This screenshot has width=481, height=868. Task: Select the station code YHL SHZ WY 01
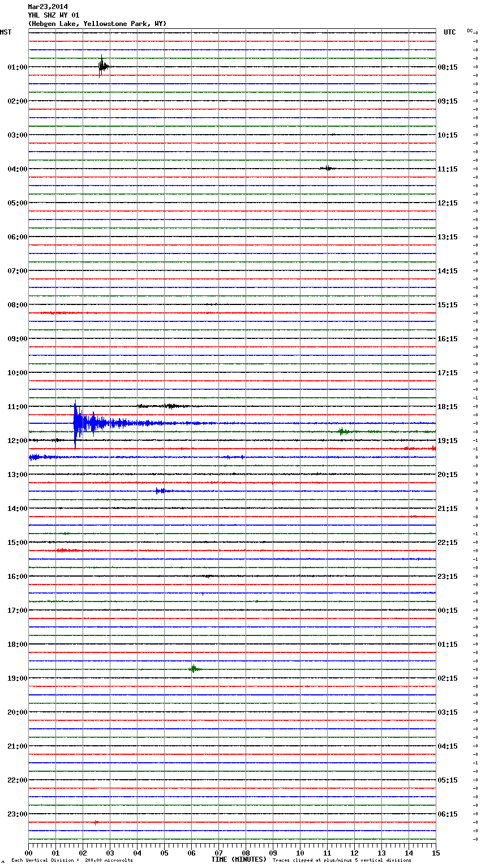[54, 15]
